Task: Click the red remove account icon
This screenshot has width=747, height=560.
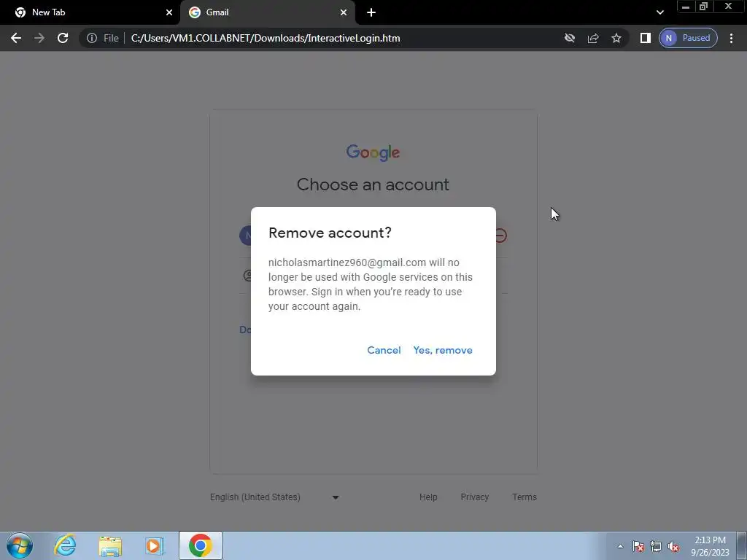Action: coord(500,236)
